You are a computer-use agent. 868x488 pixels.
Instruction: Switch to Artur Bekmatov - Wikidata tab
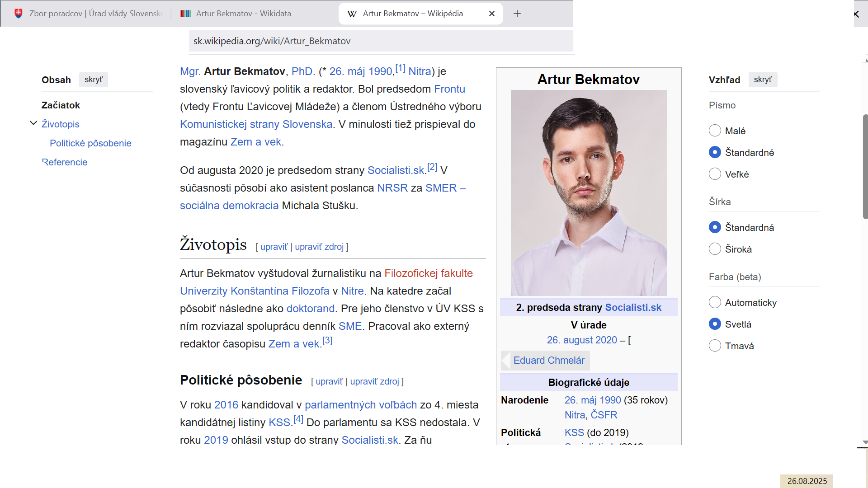[x=243, y=14]
